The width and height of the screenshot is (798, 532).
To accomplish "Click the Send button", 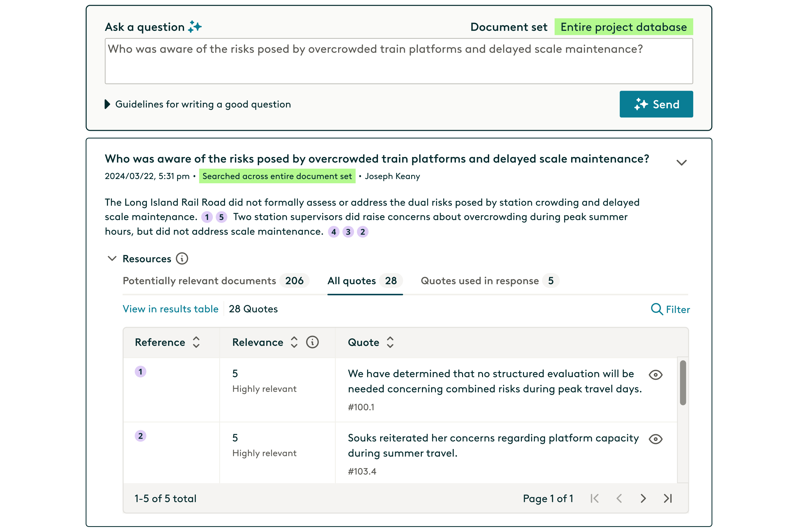I will [x=656, y=104].
